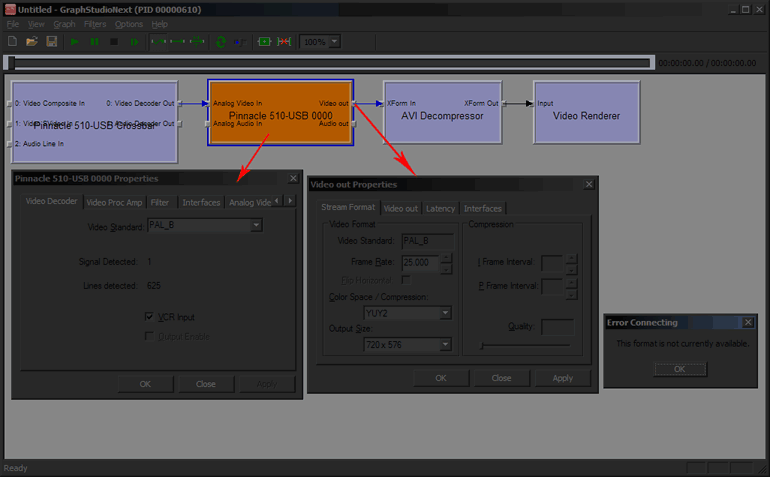
Task: Open the View menu
Action: (x=36, y=24)
